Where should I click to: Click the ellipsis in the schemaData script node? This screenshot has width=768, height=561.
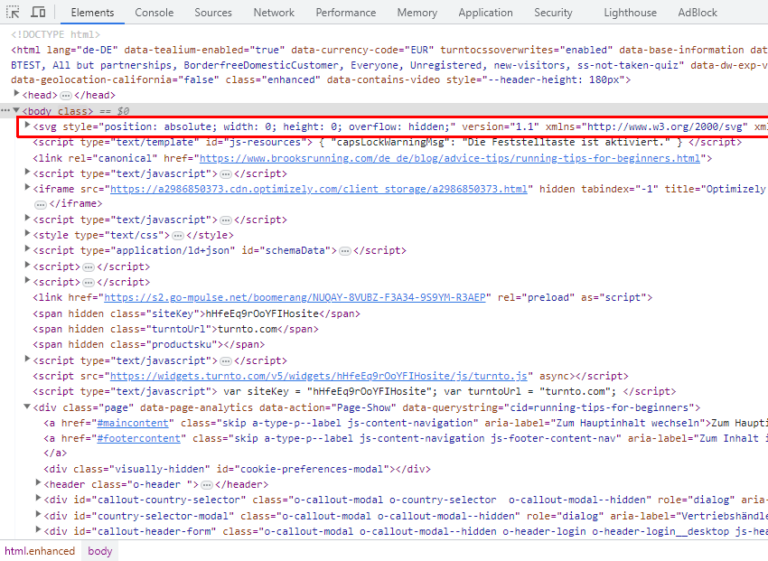(342, 251)
